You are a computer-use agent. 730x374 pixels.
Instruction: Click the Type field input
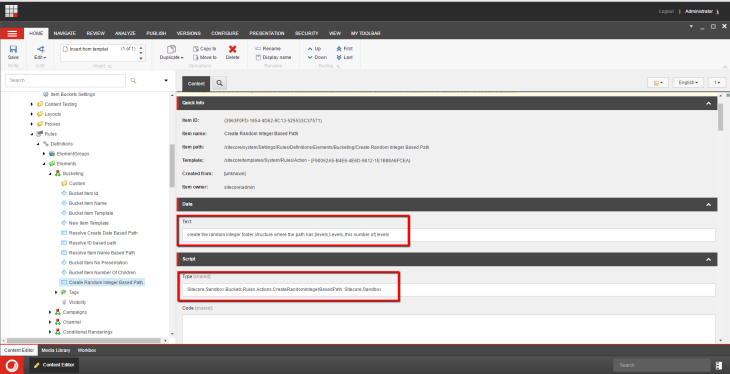coord(448,290)
